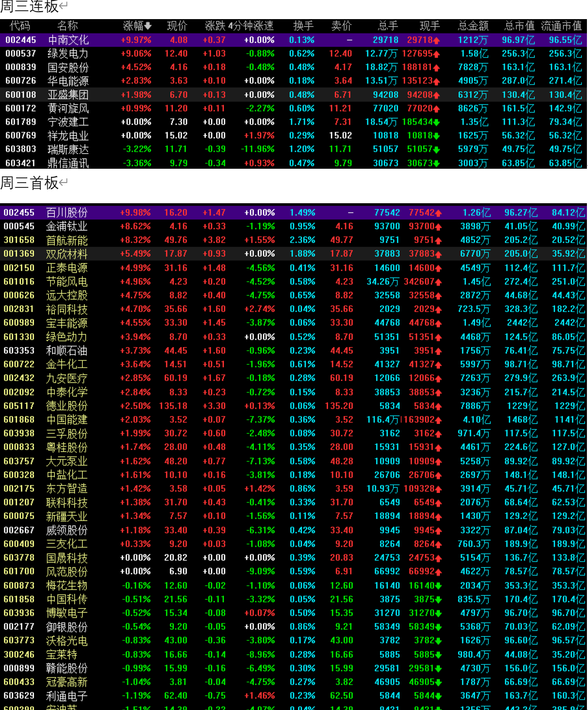588x710 pixels.
Task: Click the 周三首板 section heading
Action: 30,183
